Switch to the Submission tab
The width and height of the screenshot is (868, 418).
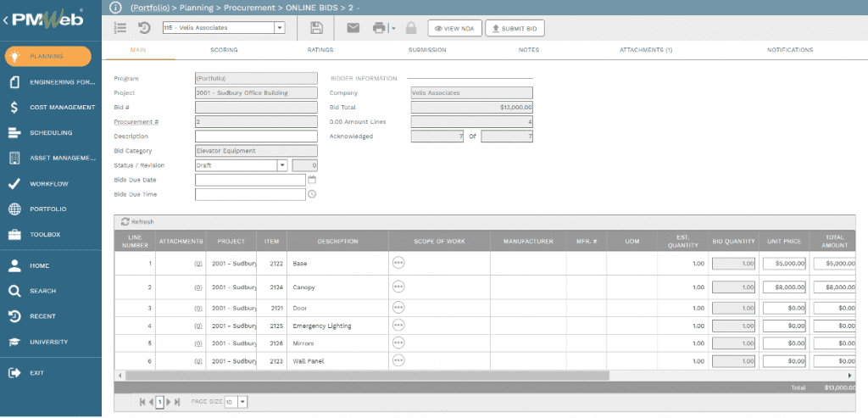click(x=427, y=50)
